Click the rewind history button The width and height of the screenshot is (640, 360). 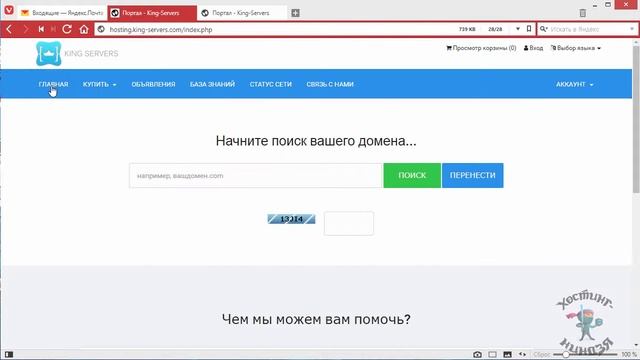(x=41, y=29)
